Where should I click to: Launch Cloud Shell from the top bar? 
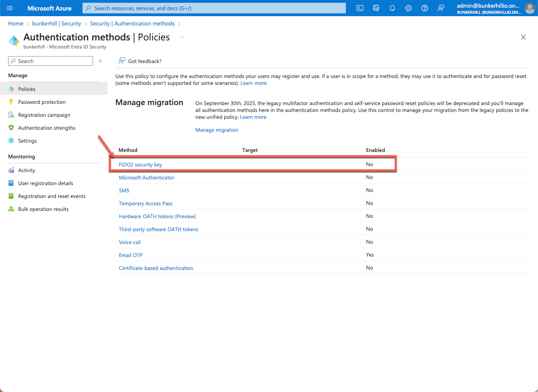coord(360,8)
